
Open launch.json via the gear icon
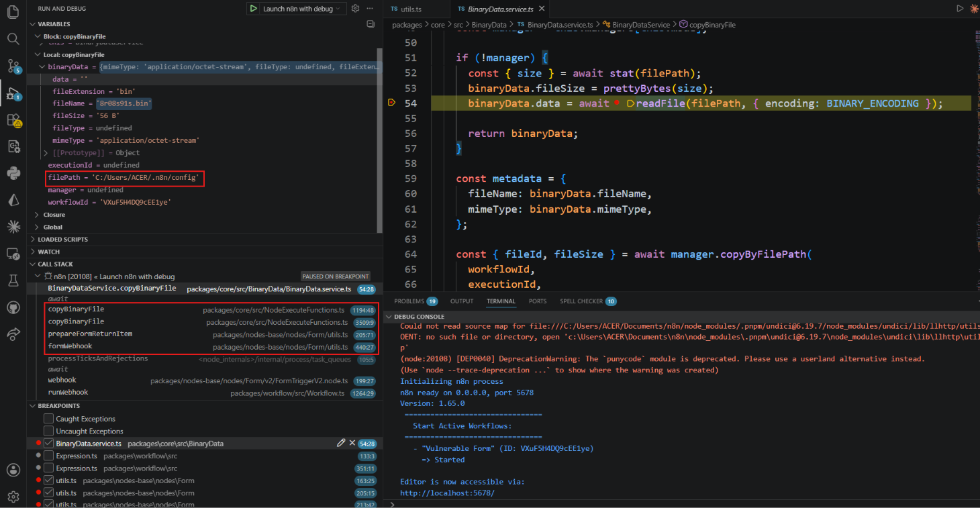356,9
